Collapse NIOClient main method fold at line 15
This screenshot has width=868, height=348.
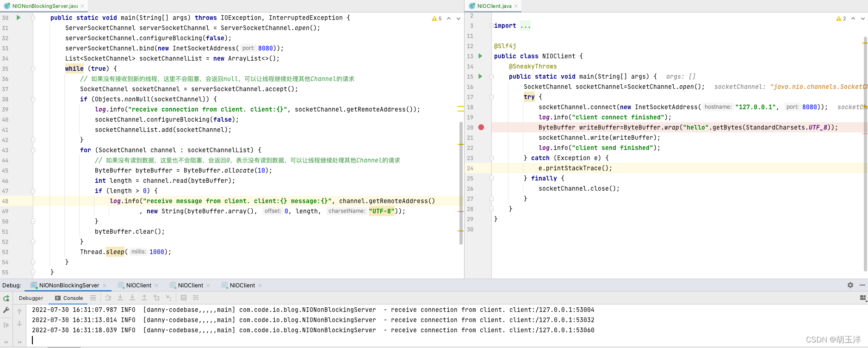pyautogui.click(x=491, y=76)
